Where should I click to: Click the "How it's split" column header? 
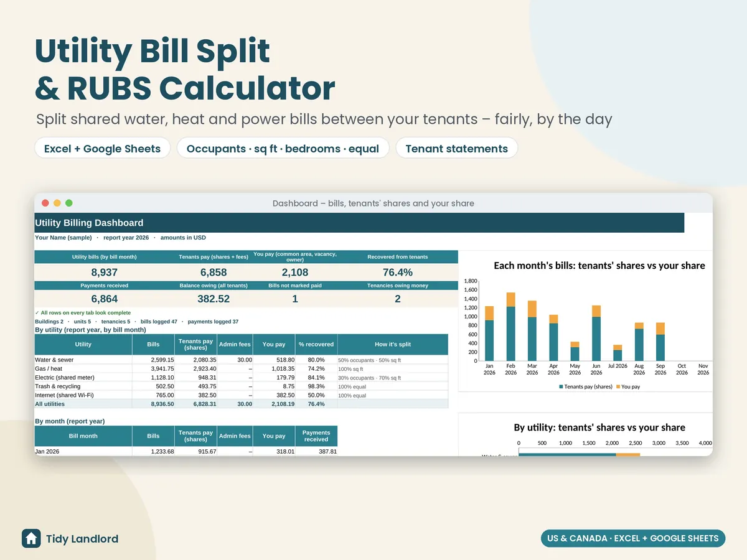tap(392, 344)
